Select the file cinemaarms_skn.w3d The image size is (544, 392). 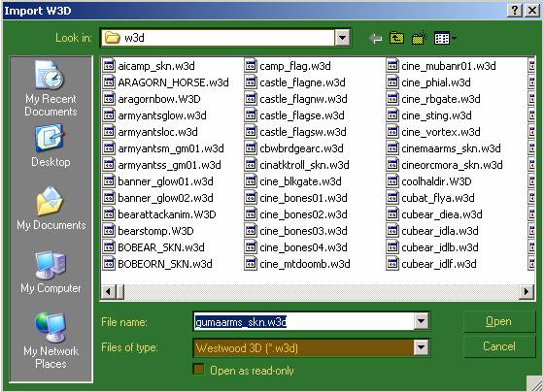coord(444,148)
